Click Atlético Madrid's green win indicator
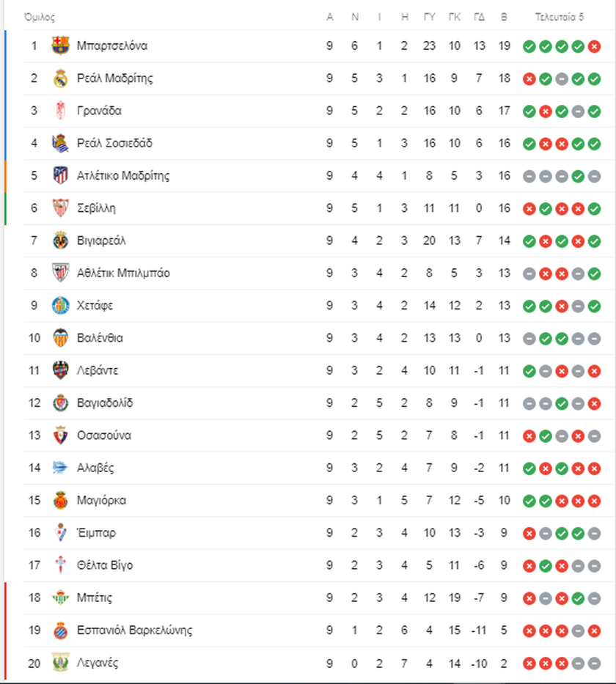The height and width of the screenshot is (684, 616). [x=578, y=176]
